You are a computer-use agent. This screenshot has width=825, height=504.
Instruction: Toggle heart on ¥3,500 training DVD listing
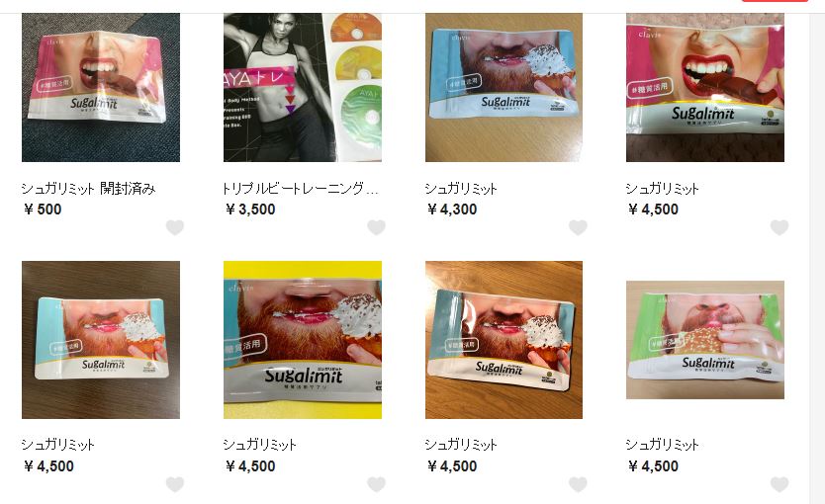point(376,227)
